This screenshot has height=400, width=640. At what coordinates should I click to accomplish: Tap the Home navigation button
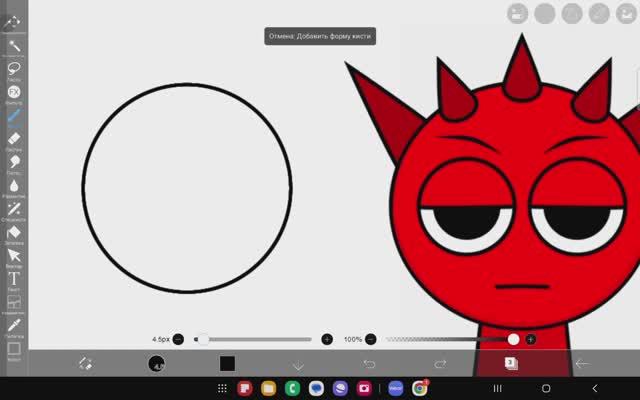[x=546, y=388]
